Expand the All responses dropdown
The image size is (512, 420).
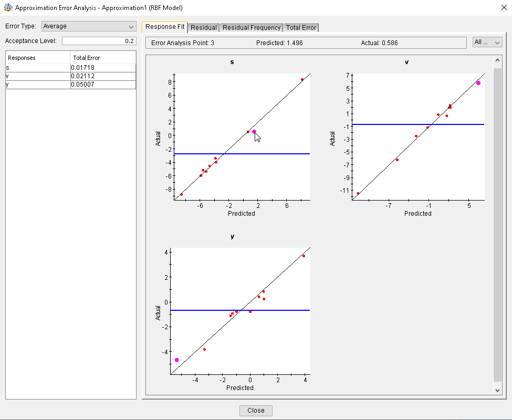coord(487,43)
